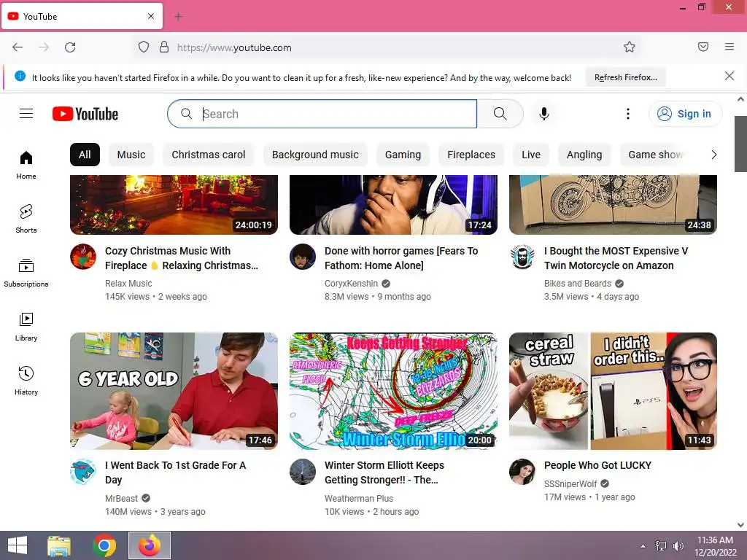
Task: Open Shorts from the sidebar
Action: click(26, 219)
